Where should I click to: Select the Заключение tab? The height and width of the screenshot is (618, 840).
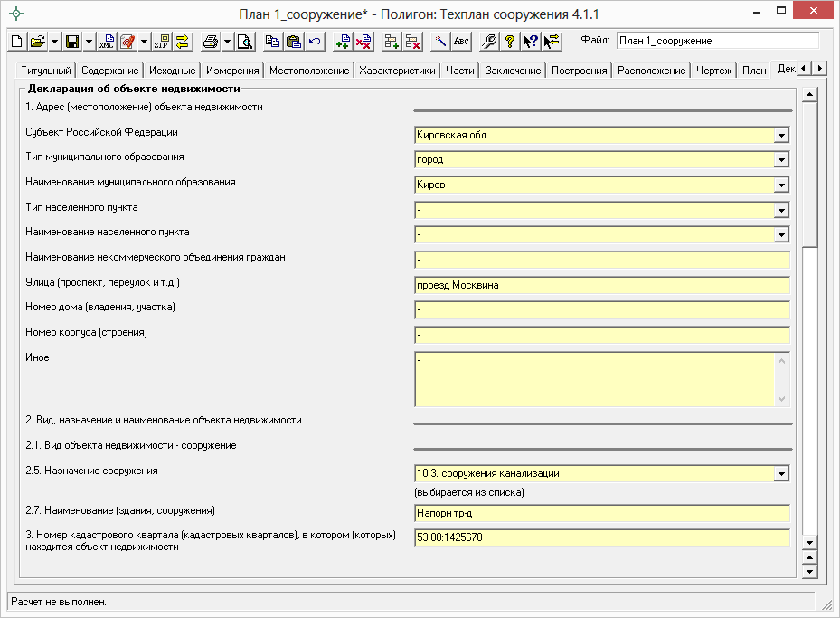click(514, 71)
